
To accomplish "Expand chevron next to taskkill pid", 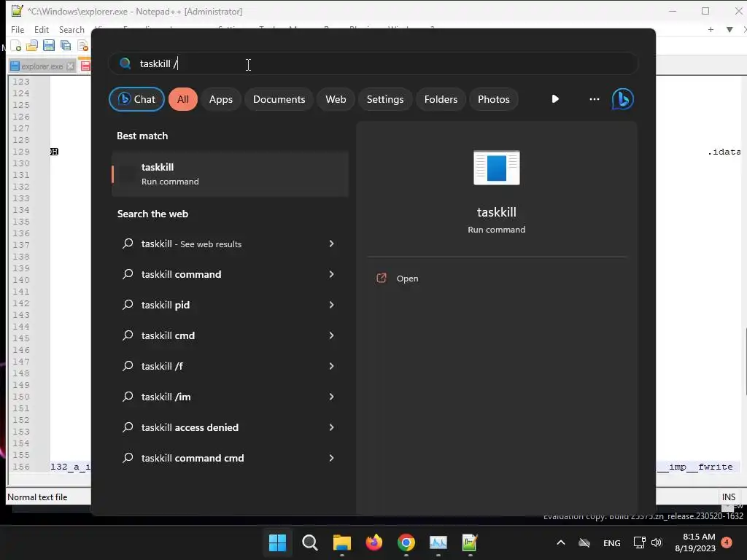I will [332, 305].
